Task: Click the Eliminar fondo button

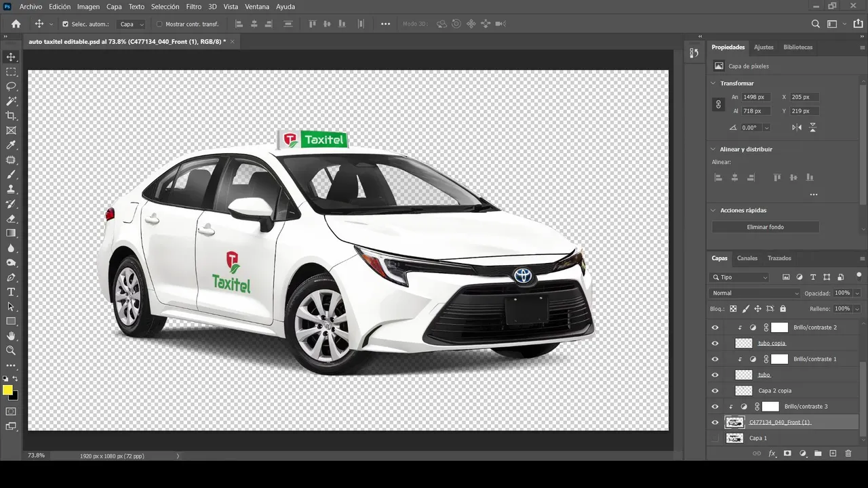Action: point(766,227)
